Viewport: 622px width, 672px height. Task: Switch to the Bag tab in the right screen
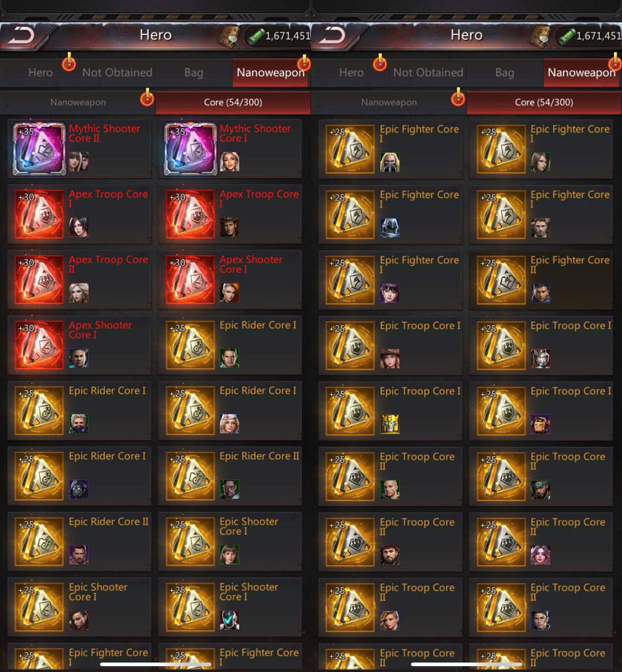click(504, 72)
